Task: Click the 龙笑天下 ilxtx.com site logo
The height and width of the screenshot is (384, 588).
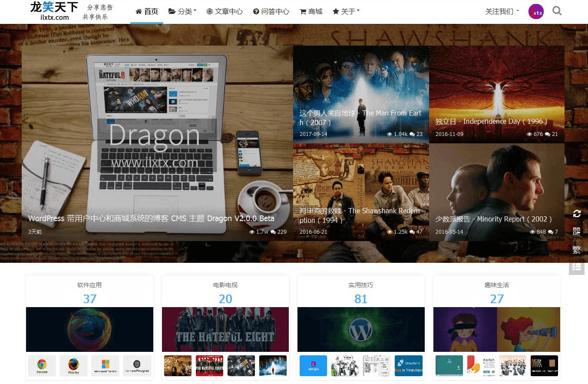Action: [x=54, y=11]
